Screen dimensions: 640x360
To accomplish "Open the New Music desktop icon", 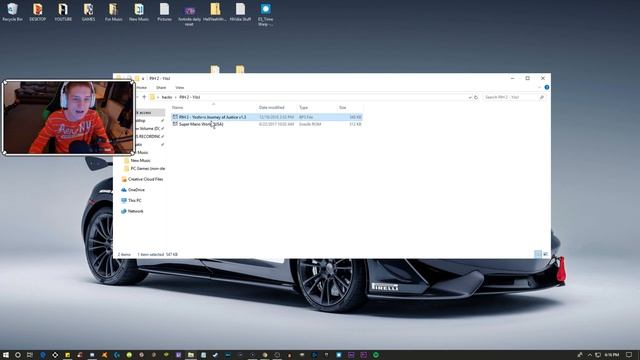I will click(139, 12).
